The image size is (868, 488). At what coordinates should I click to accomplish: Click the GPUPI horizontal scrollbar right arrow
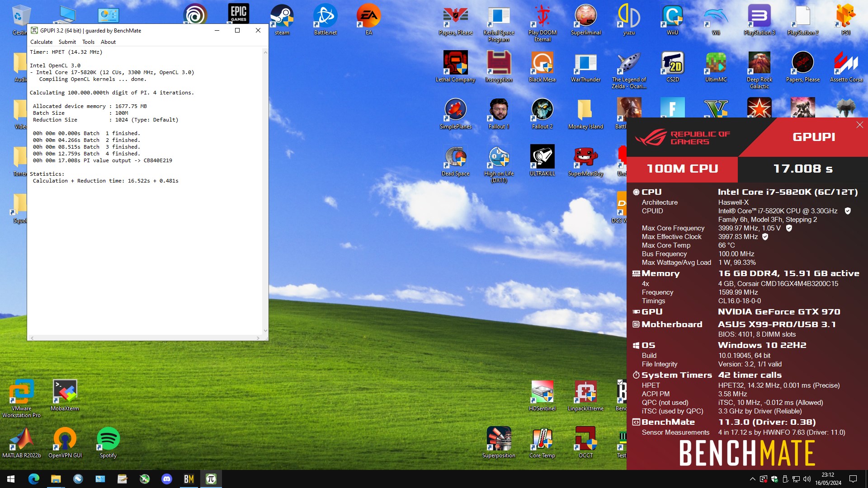pyautogui.click(x=258, y=338)
